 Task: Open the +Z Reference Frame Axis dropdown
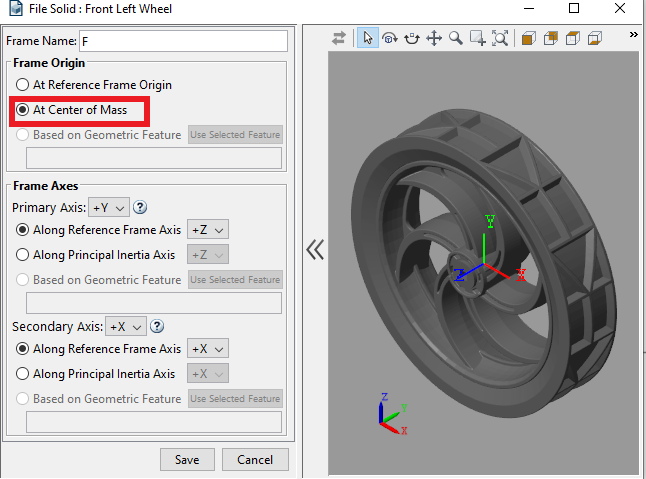tap(208, 230)
